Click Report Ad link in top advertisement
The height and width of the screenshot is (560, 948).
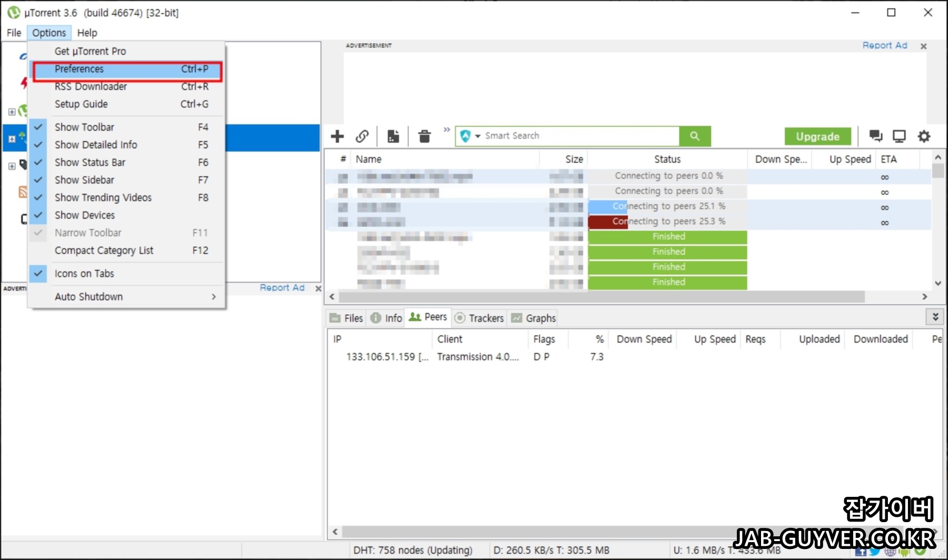click(885, 45)
